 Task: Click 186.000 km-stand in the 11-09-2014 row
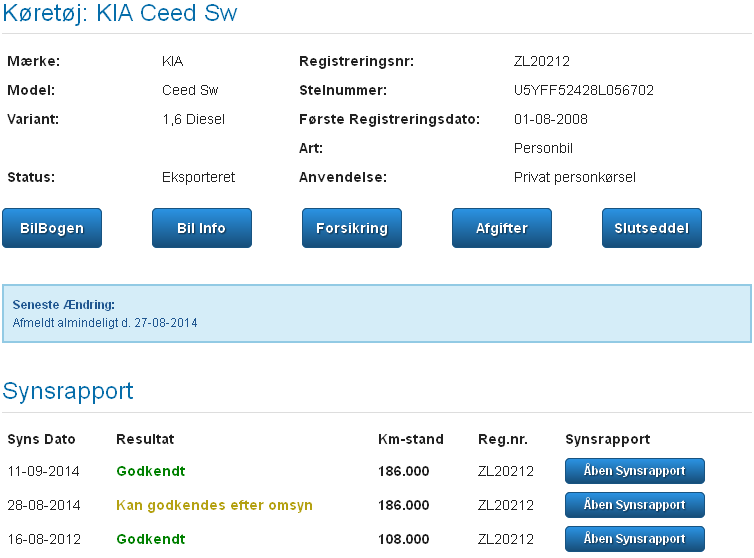403,471
